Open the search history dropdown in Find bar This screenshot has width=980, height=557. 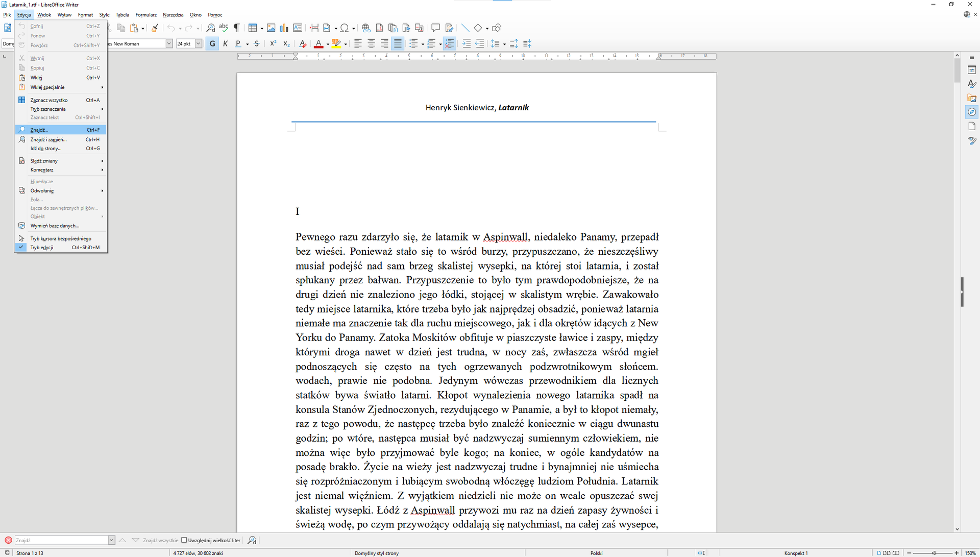[111, 540]
